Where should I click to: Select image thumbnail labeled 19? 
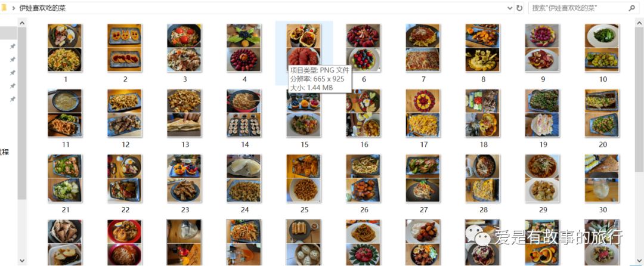click(543, 113)
